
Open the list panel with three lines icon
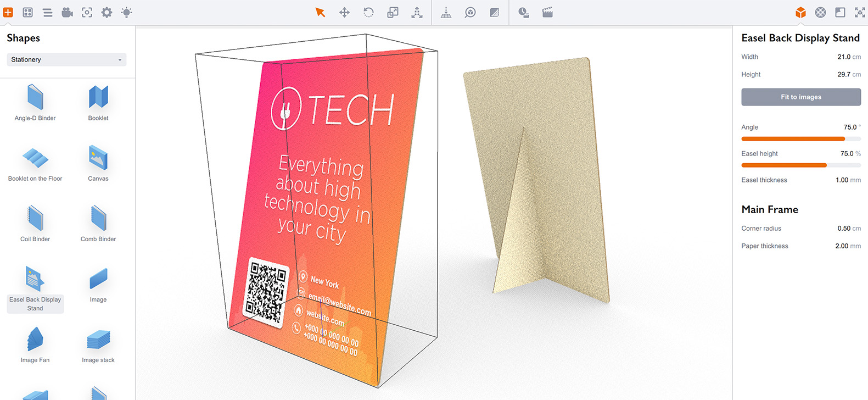[x=48, y=12]
